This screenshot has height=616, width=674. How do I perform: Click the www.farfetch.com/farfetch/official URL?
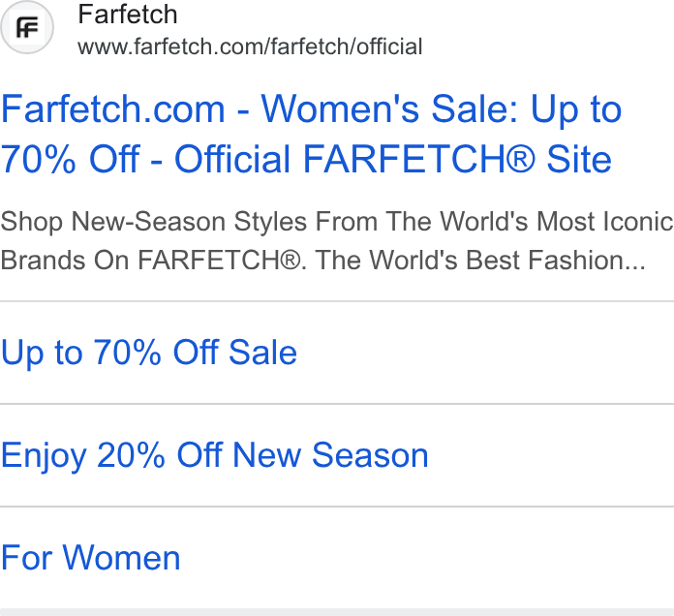point(250,46)
